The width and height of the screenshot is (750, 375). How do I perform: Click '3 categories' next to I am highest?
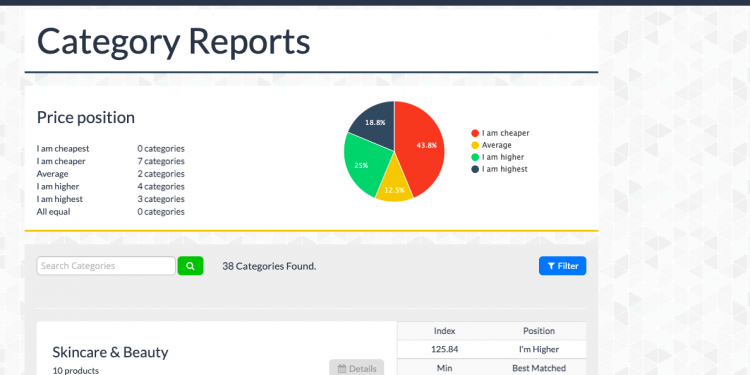pos(161,199)
